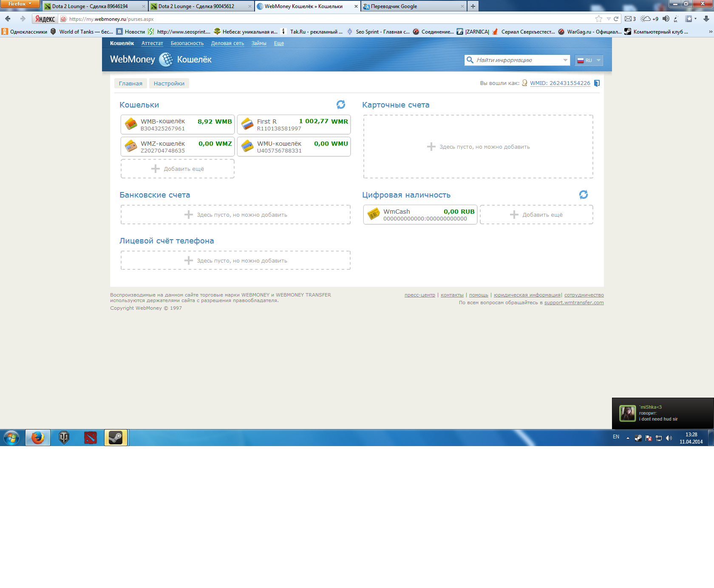Open the mail indicator showing 3
The width and height of the screenshot is (714, 588).
[x=630, y=19]
